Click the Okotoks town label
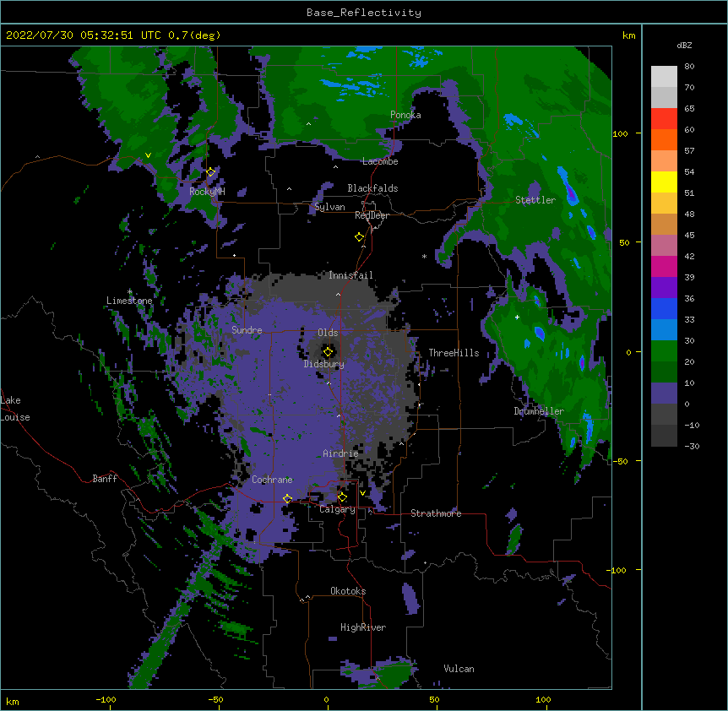Screen dimensions: 728x711 (x=348, y=591)
